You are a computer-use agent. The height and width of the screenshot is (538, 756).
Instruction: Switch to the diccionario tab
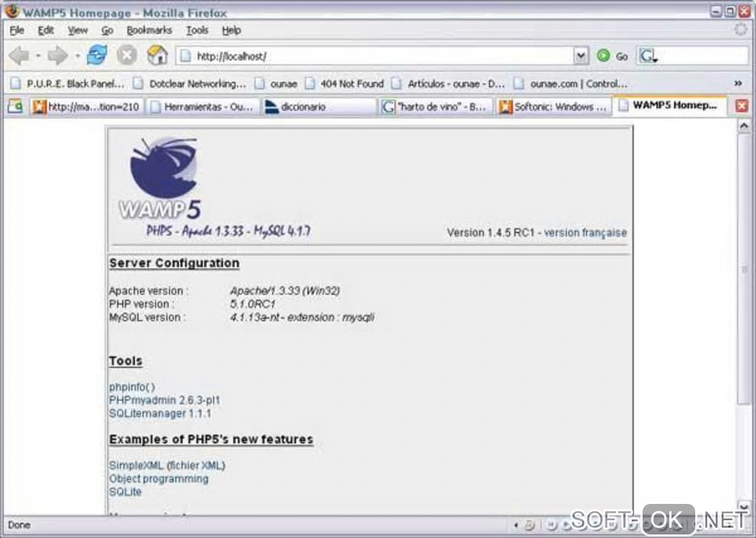tap(319, 107)
